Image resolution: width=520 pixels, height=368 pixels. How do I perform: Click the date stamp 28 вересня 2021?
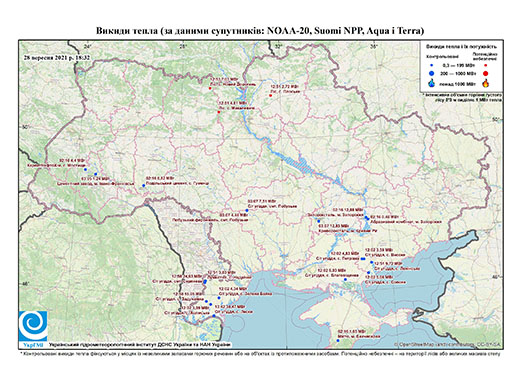(x=57, y=57)
